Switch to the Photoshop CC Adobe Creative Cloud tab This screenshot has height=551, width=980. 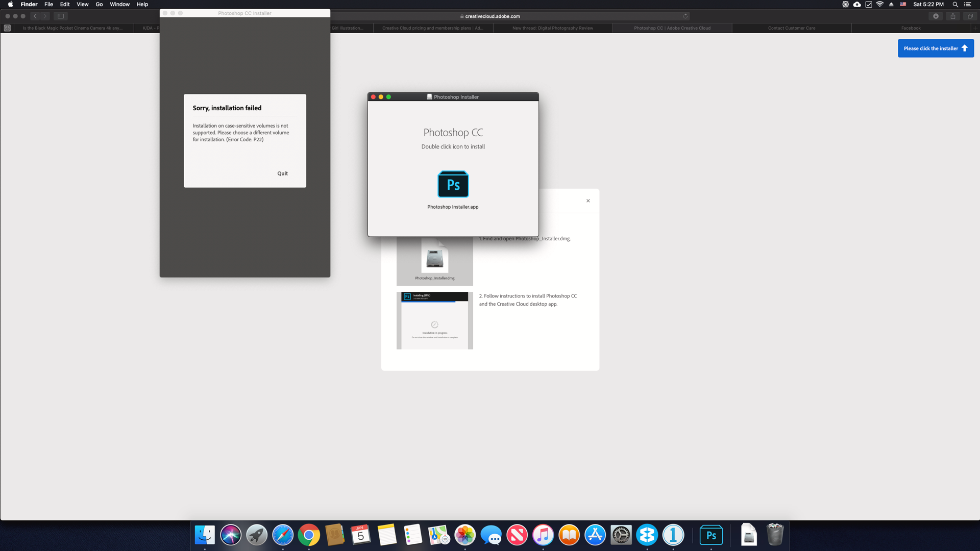click(672, 28)
